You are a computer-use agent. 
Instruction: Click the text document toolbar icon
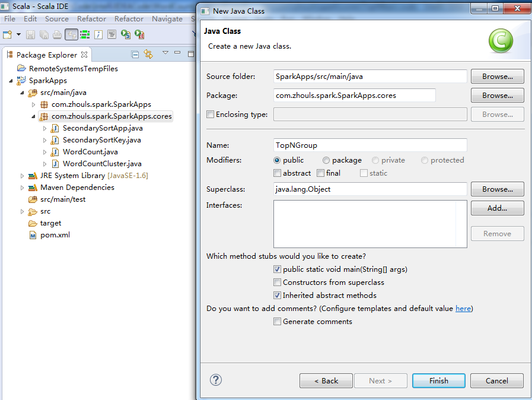112,34
